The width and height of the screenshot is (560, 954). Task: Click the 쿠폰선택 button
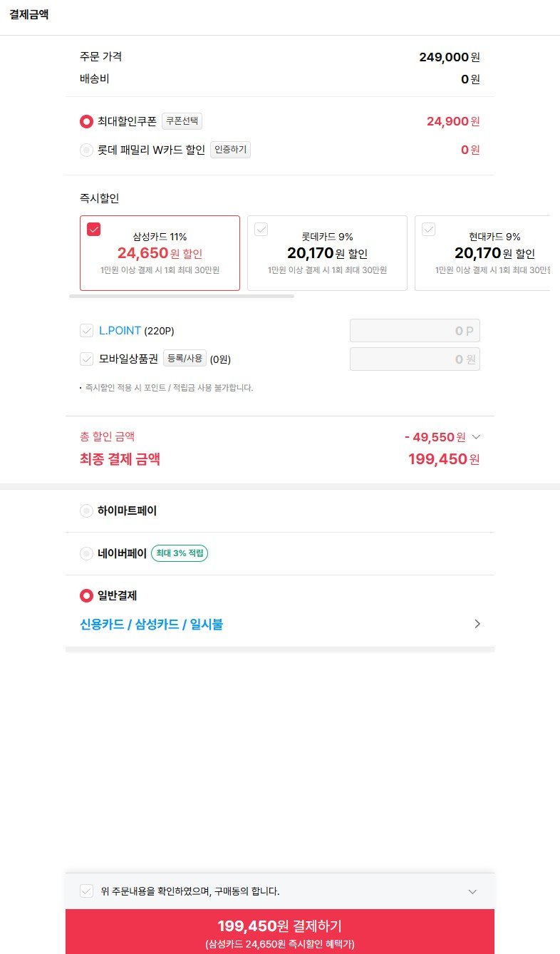tap(182, 121)
